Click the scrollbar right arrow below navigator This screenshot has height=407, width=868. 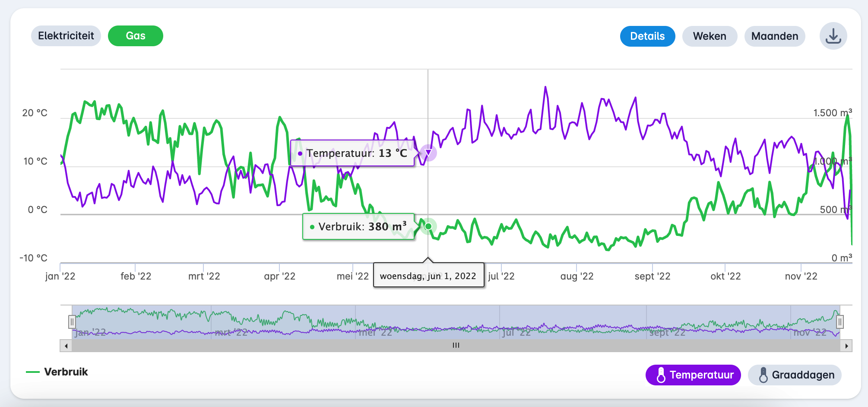pyautogui.click(x=846, y=346)
